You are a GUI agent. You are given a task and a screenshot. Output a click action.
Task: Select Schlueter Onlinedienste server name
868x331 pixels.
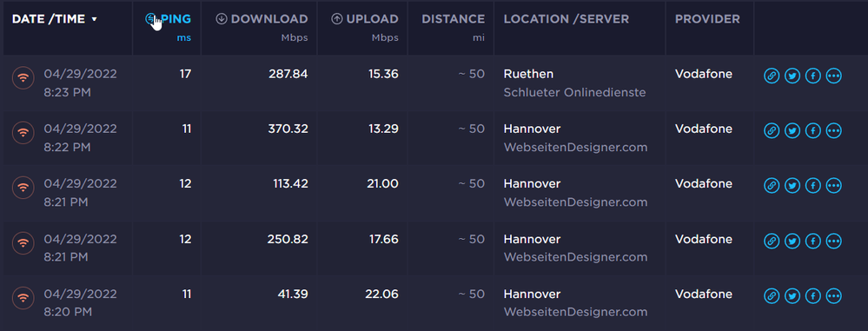[x=574, y=92]
